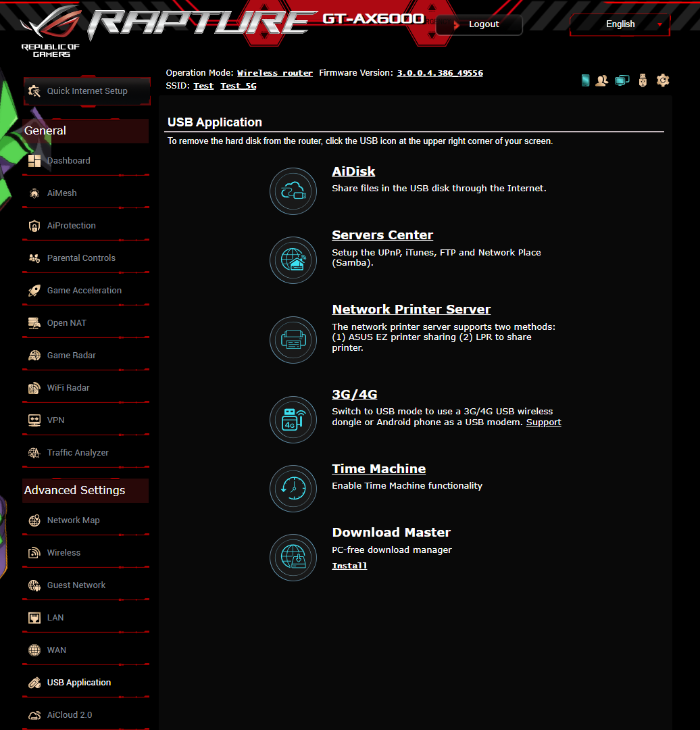Launch Quick Internet Setup
This screenshot has width=700, height=730.
[87, 91]
